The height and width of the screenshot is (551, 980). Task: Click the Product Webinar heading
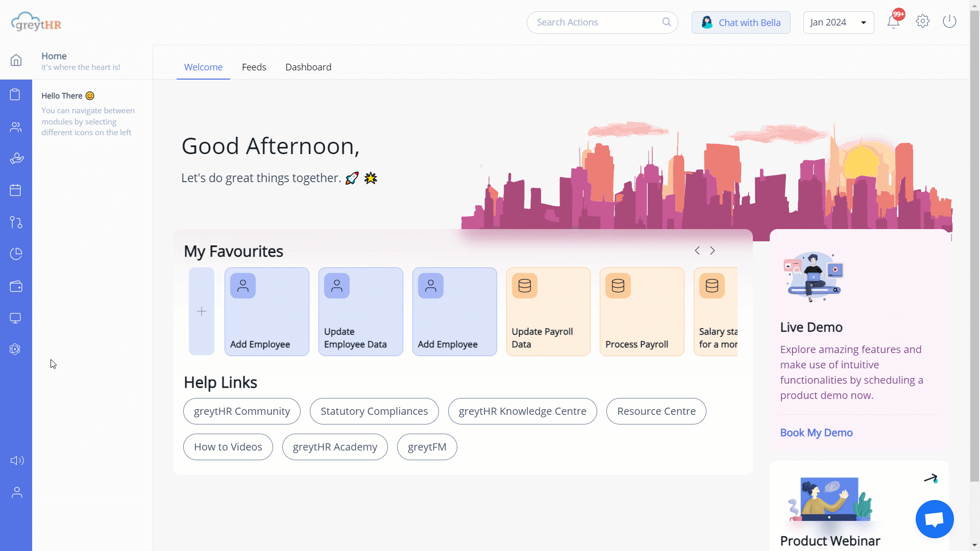(x=830, y=541)
